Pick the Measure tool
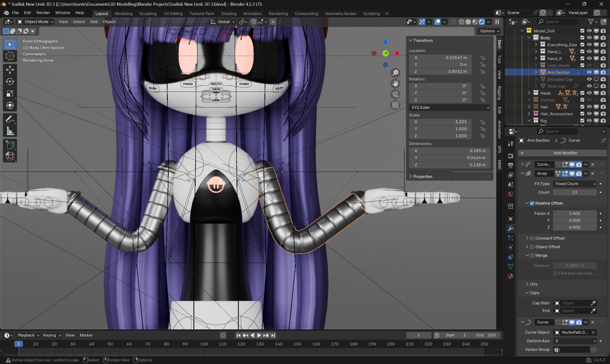This screenshot has height=364, width=610. 10,131
